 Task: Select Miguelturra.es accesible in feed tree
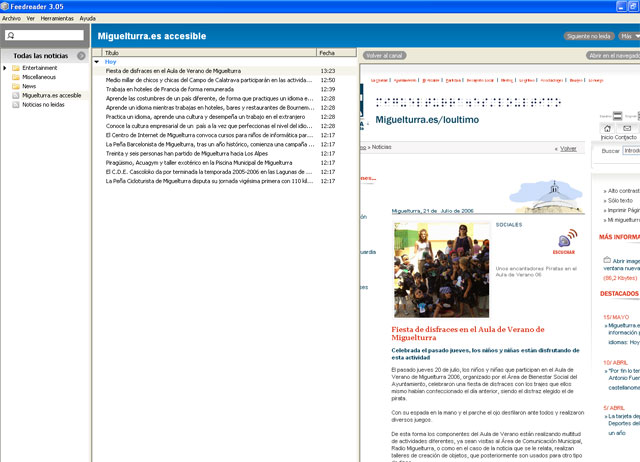pos(51,96)
